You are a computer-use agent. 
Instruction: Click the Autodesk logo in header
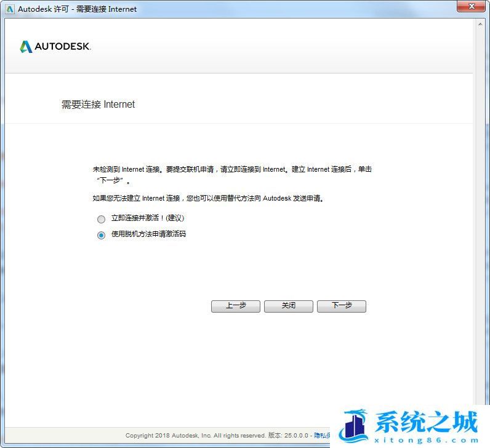point(55,47)
